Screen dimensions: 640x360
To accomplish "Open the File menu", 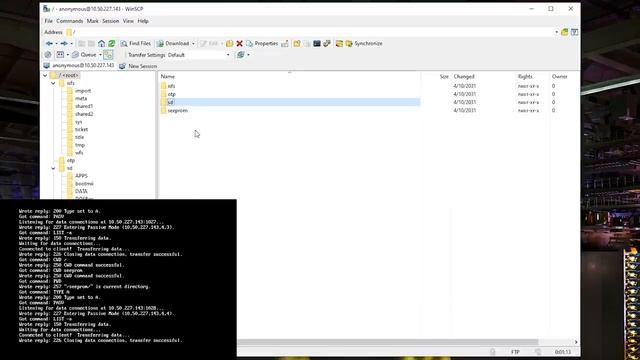I will [x=49, y=21].
